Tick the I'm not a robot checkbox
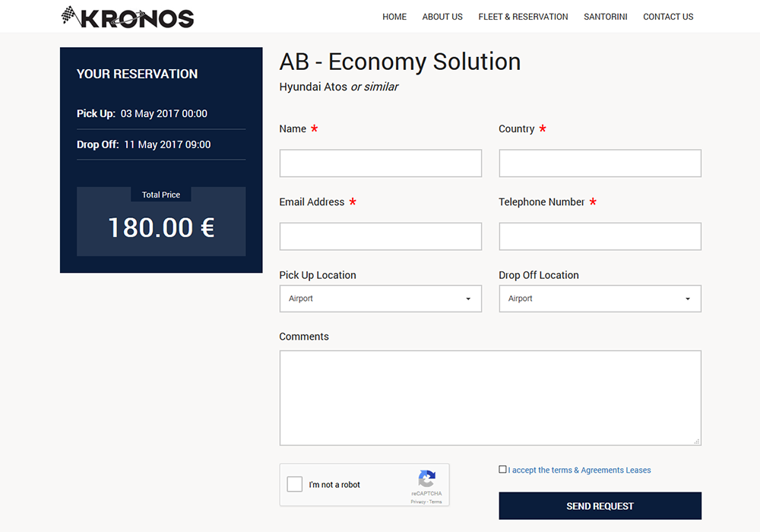Image resolution: width=760 pixels, height=532 pixels. (295, 484)
